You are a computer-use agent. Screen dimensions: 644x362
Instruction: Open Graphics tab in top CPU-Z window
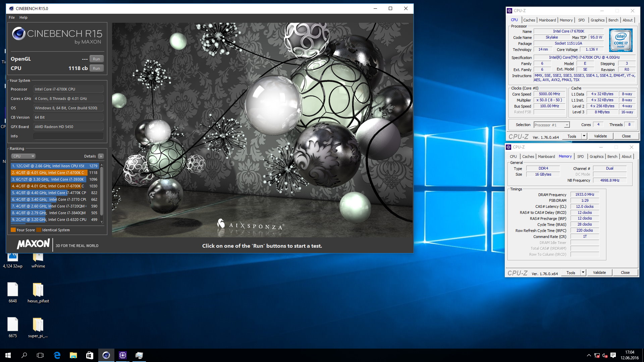pyautogui.click(x=597, y=20)
